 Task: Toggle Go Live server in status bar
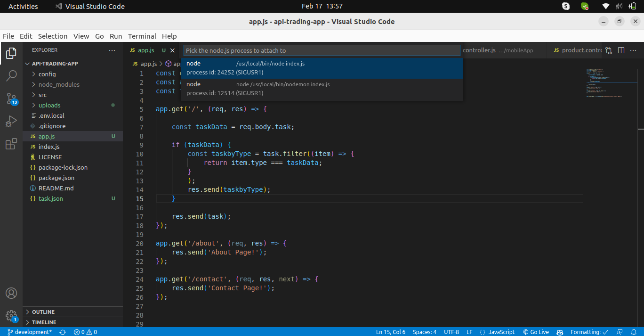tap(536, 332)
